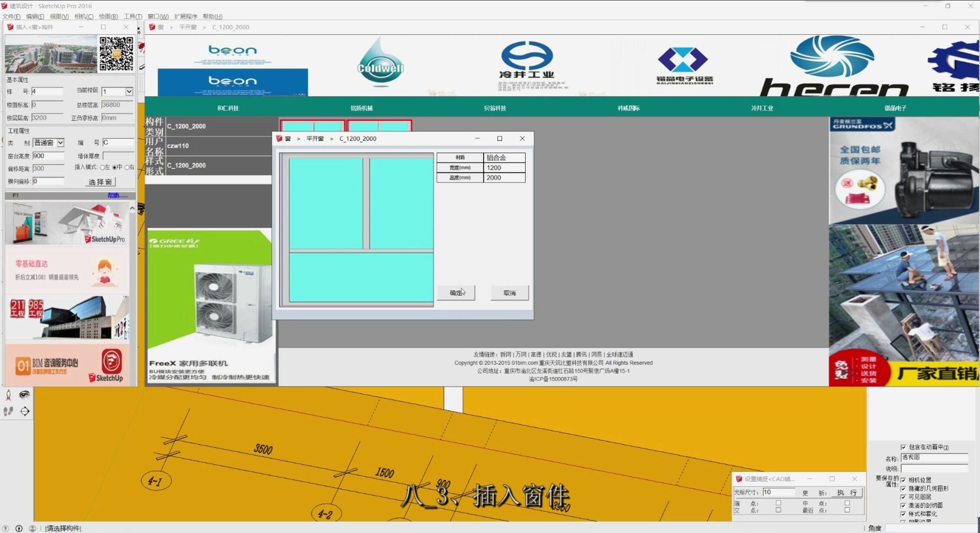Click the geo-location status bar icon
Image resolution: width=980 pixels, height=533 pixels.
(x=6, y=528)
